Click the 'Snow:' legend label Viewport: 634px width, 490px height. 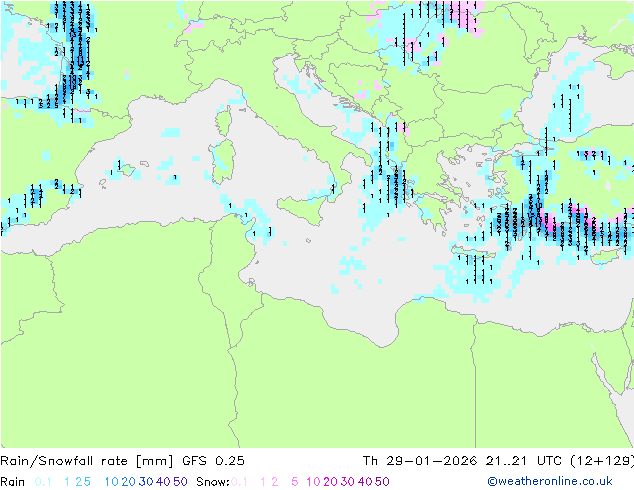213,482
